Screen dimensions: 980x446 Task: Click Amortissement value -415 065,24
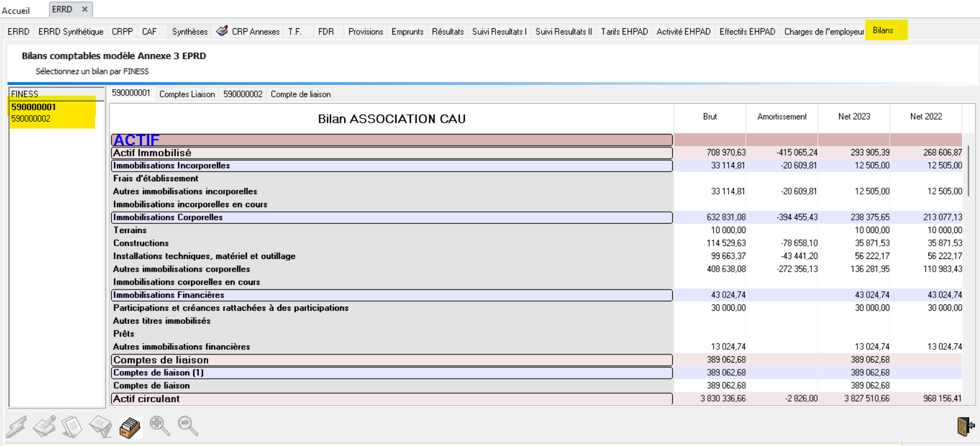point(797,153)
